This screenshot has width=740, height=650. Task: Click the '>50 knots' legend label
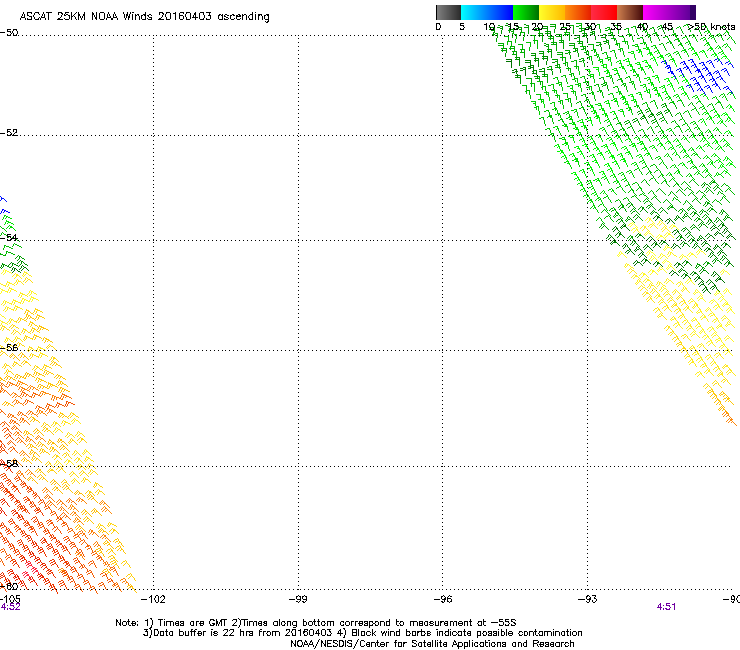pyautogui.click(x=712, y=27)
